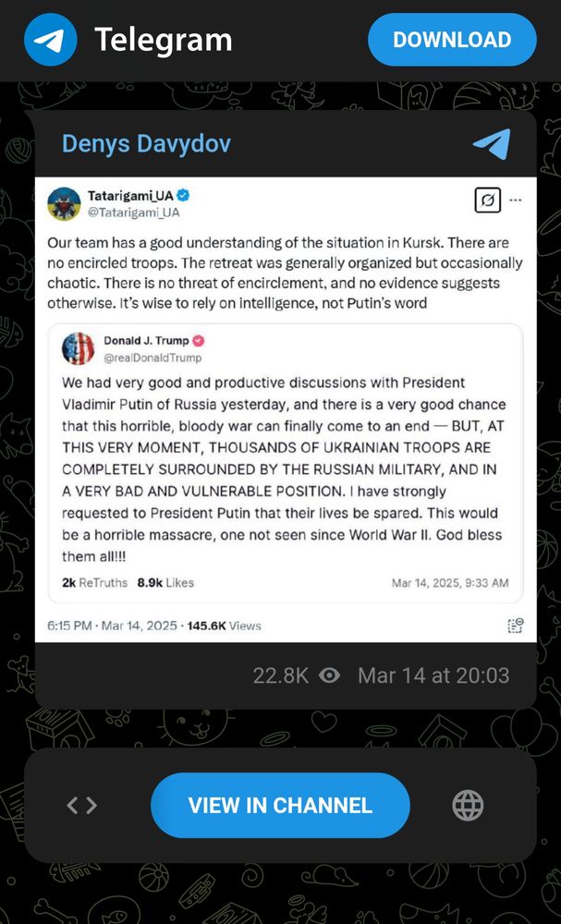Click the 2k ReTruths count
Screen dimensions: 561x924
[x=94, y=583]
